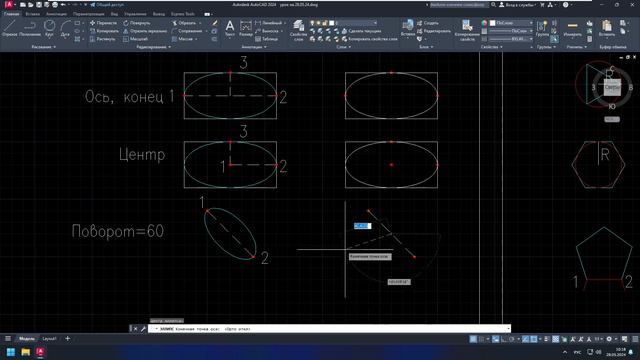Image resolution: width=640 pixels, height=360 pixels.
Task: Toggle selection cycling in status bar
Action: 564,339
